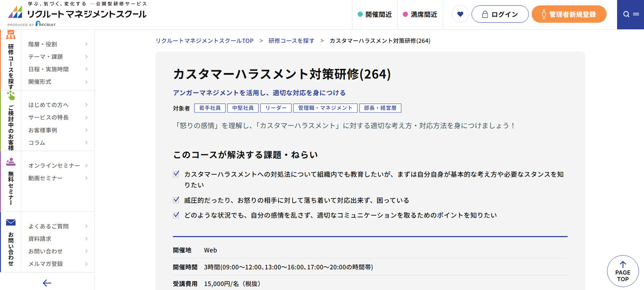Viewport: 644px width, 290px height.
Task: Open 研修コースを探す breadcrumb link
Action: [291, 41]
